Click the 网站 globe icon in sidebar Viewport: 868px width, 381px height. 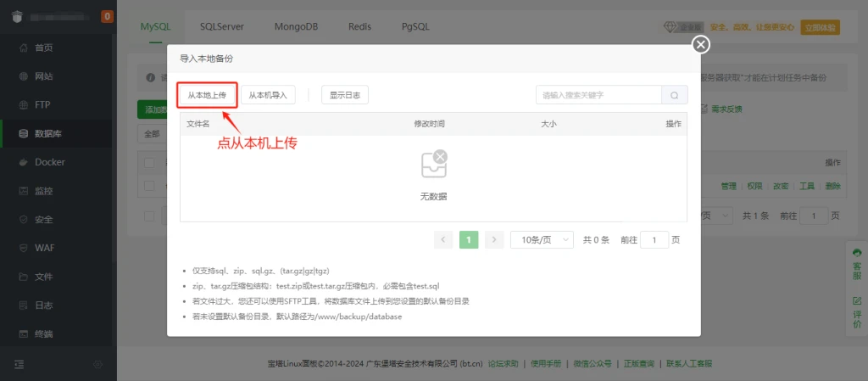point(23,76)
